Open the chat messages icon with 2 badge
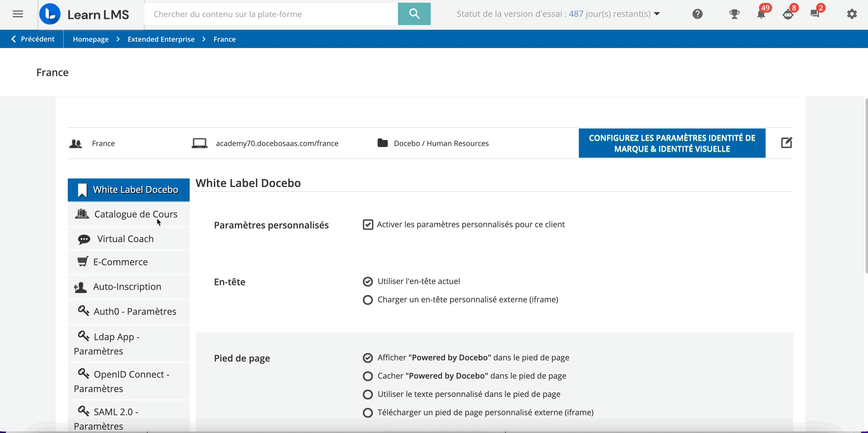 815,14
